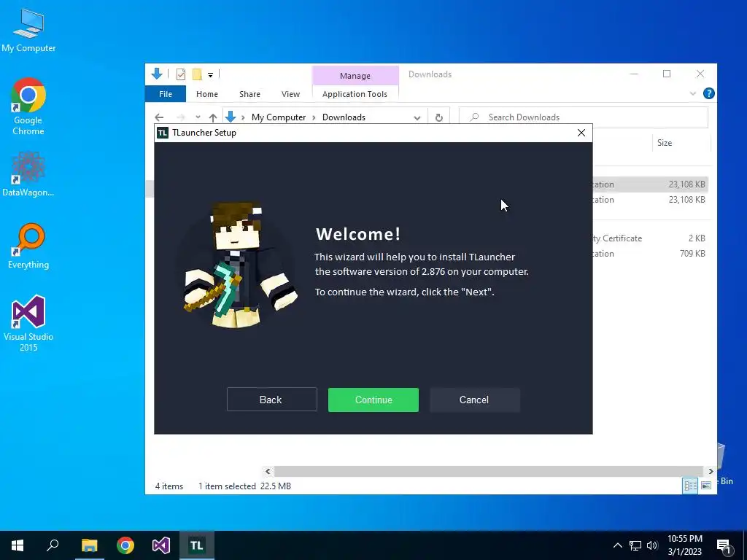Open File Explorer from taskbar

click(89, 545)
